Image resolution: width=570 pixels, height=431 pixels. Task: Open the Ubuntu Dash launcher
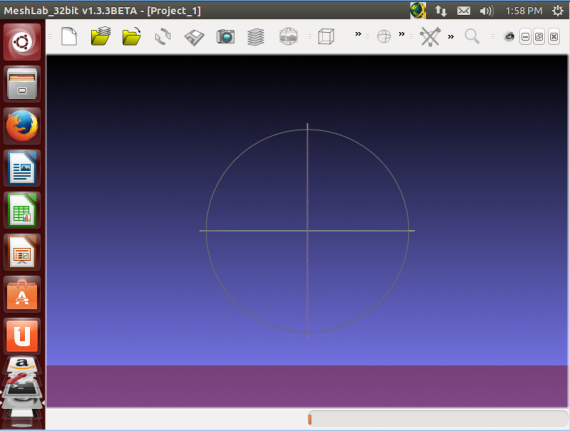coord(22,42)
